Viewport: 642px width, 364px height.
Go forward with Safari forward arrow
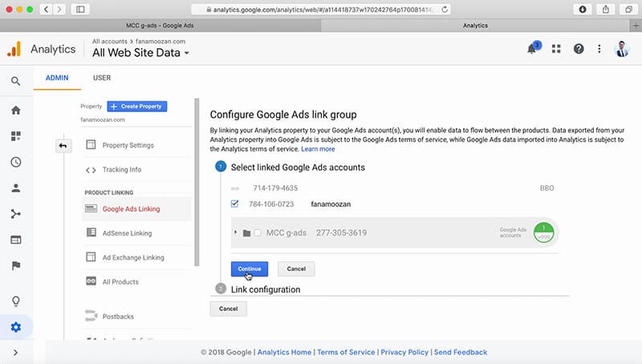pos(59,9)
